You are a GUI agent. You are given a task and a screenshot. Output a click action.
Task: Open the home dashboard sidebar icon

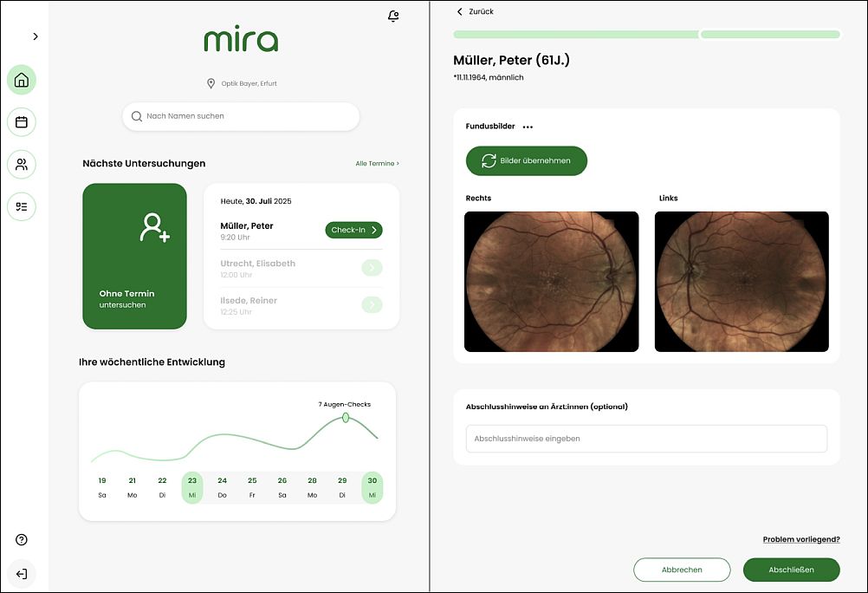(x=22, y=81)
